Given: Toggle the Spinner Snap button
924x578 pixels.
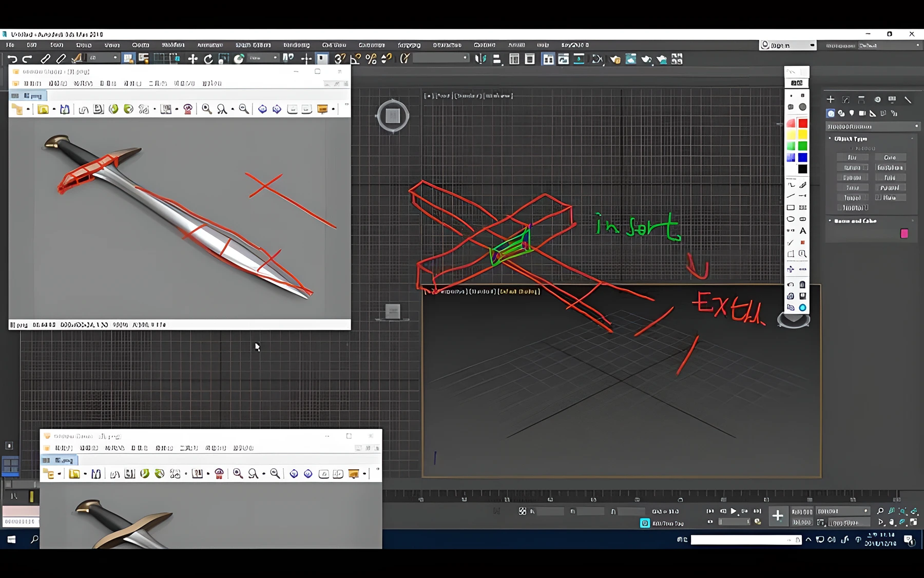Looking at the screenshot, I should pos(387,59).
